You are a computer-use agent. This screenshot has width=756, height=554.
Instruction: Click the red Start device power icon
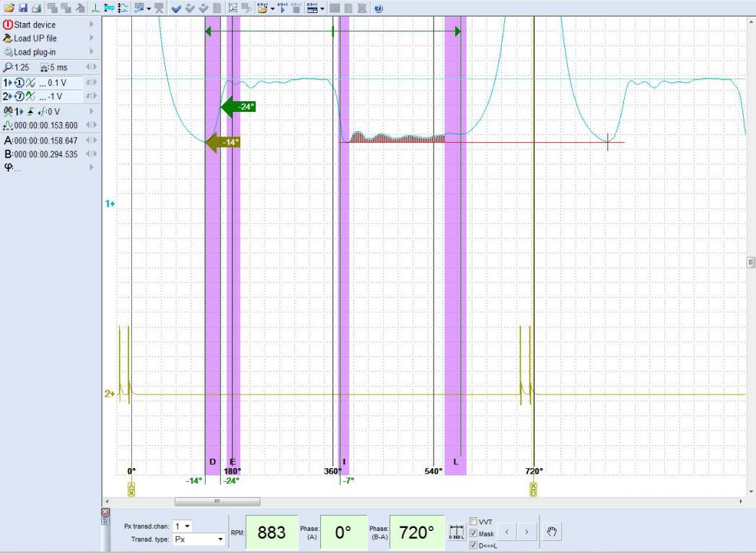click(8, 25)
